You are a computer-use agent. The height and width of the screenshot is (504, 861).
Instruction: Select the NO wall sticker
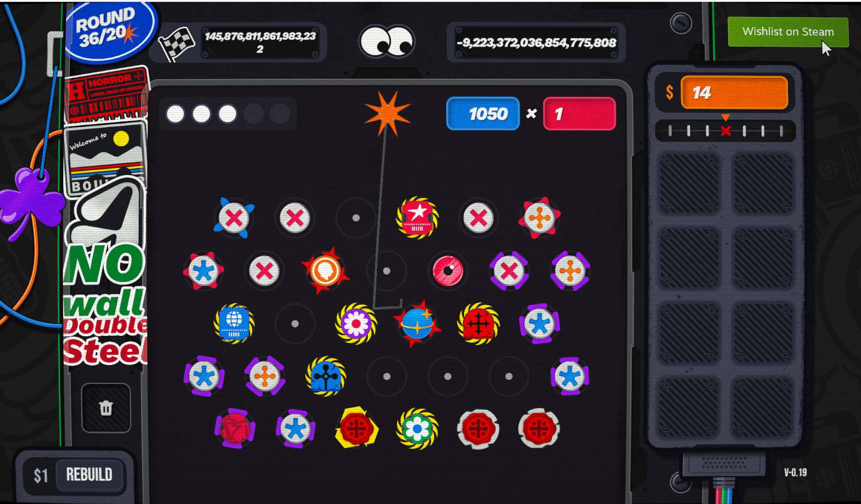(x=105, y=281)
